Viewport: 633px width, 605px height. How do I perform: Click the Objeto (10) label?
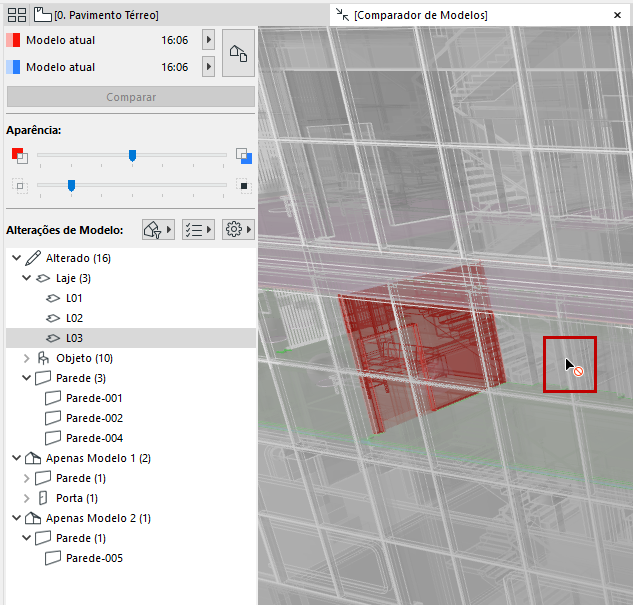tap(84, 358)
